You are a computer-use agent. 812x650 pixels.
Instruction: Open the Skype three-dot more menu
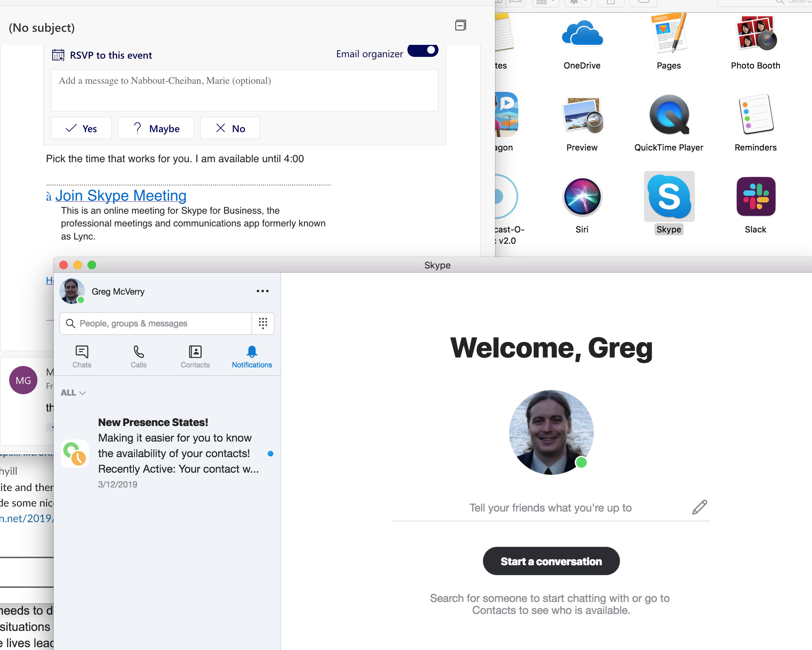[x=263, y=291]
